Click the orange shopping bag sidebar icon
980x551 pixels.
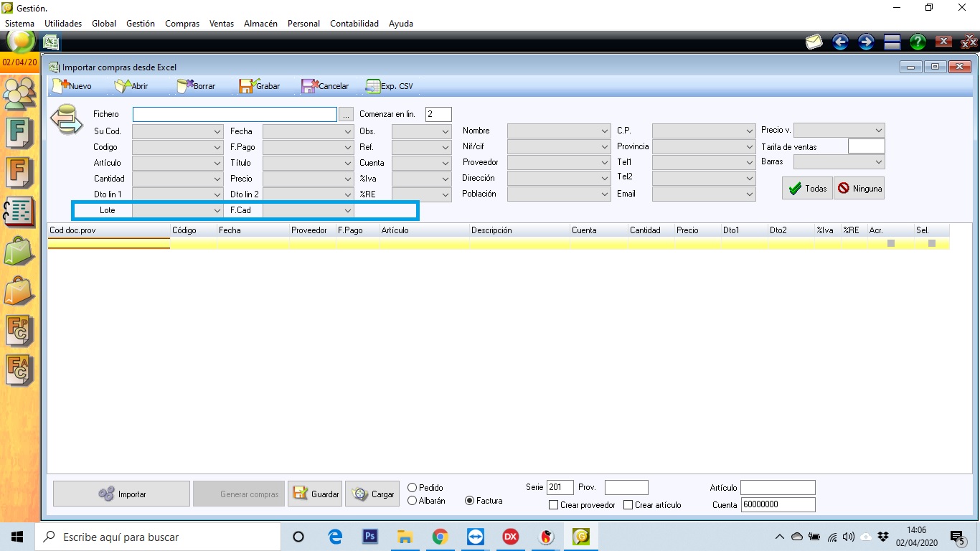pyautogui.click(x=19, y=291)
